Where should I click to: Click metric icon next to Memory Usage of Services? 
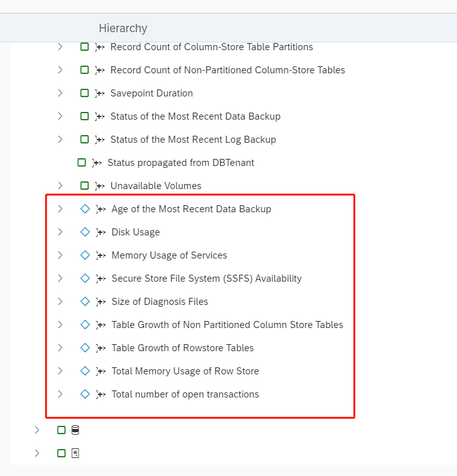click(100, 255)
